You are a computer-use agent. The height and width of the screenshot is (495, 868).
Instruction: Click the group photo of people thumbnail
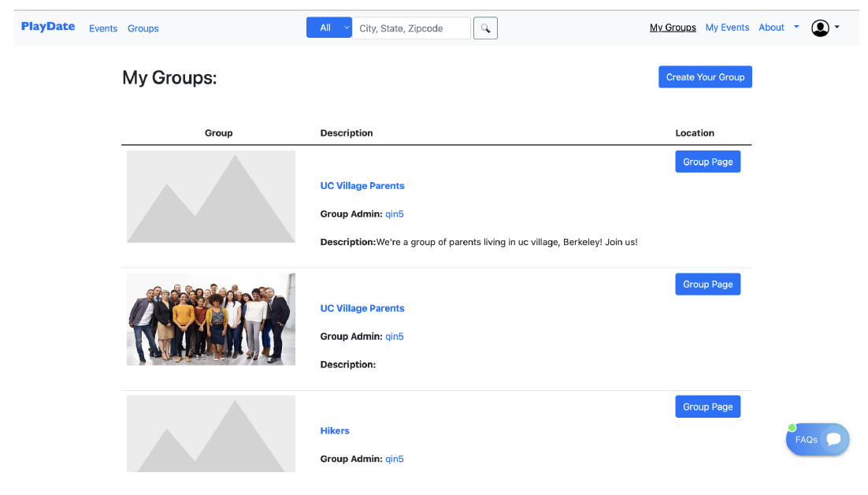point(211,319)
